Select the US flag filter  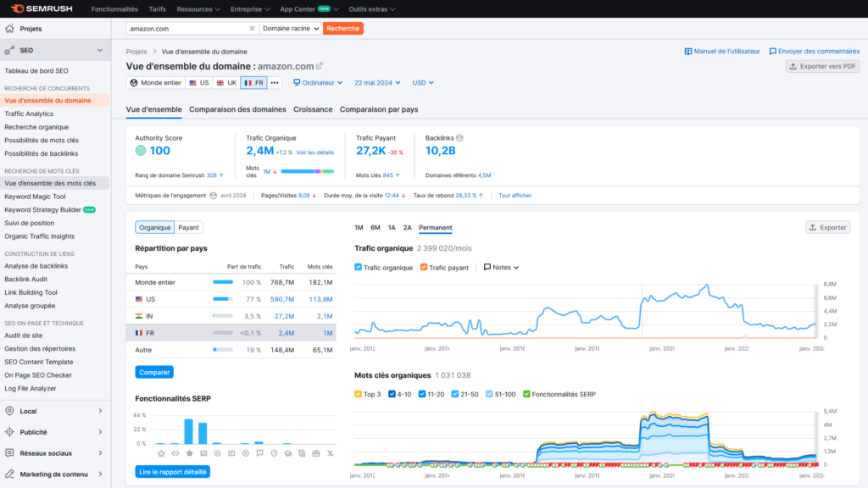(x=199, y=82)
